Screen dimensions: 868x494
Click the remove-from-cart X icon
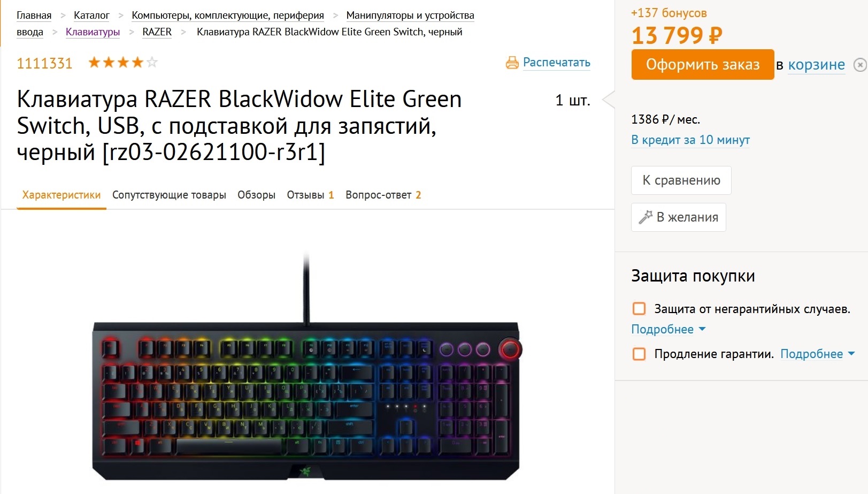pyautogui.click(x=860, y=65)
